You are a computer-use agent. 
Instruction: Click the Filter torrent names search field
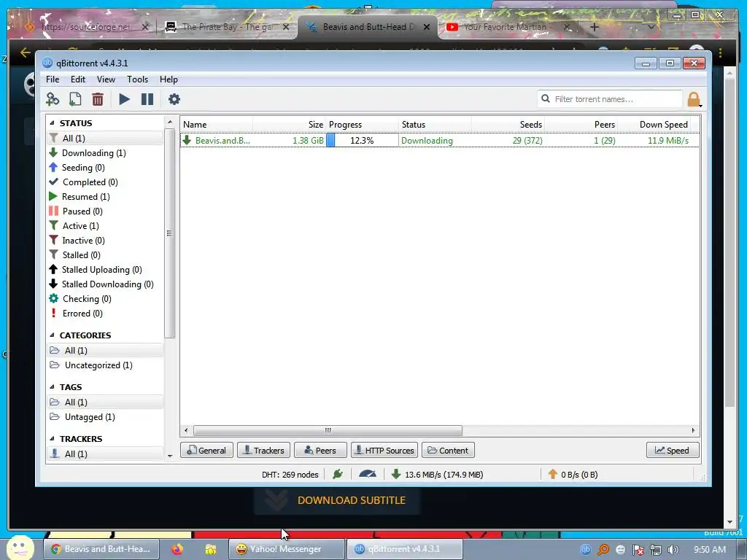point(610,99)
